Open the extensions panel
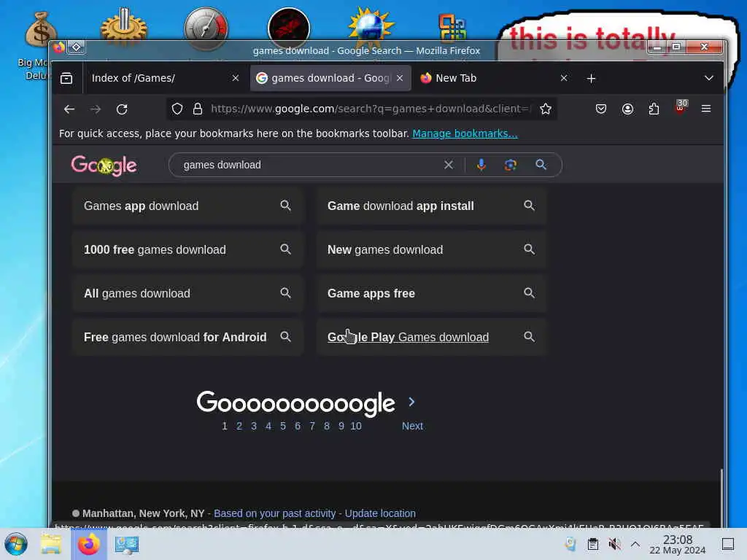The height and width of the screenshot is (560, 747). 654,109
